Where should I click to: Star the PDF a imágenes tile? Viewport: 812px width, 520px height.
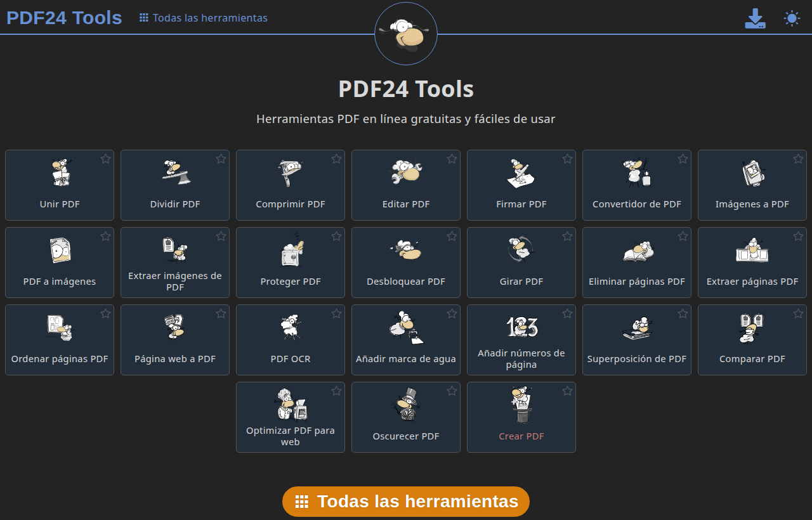point(105,236)
